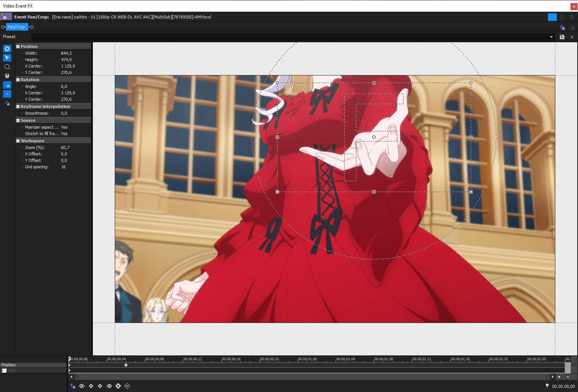Activate the Zoom Edit tool magnifier
The width and height of the screenshot is (578, 392).
[x=7, y=67]
